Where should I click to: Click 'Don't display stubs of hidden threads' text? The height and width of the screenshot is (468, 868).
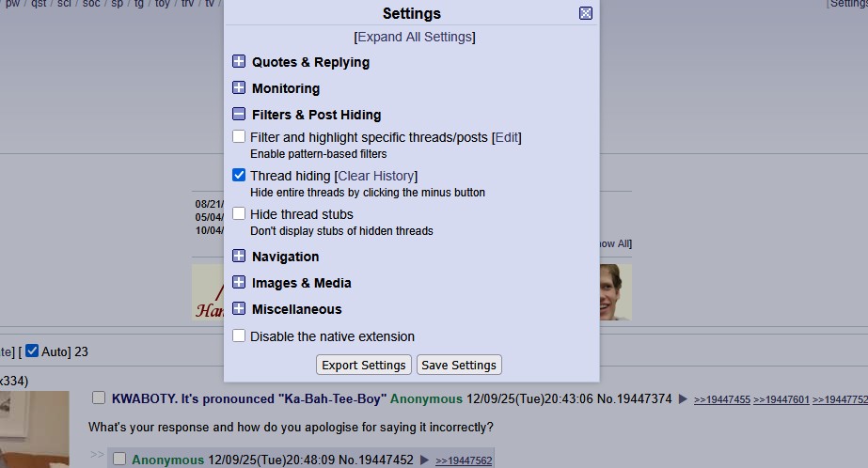coord(341,230)
